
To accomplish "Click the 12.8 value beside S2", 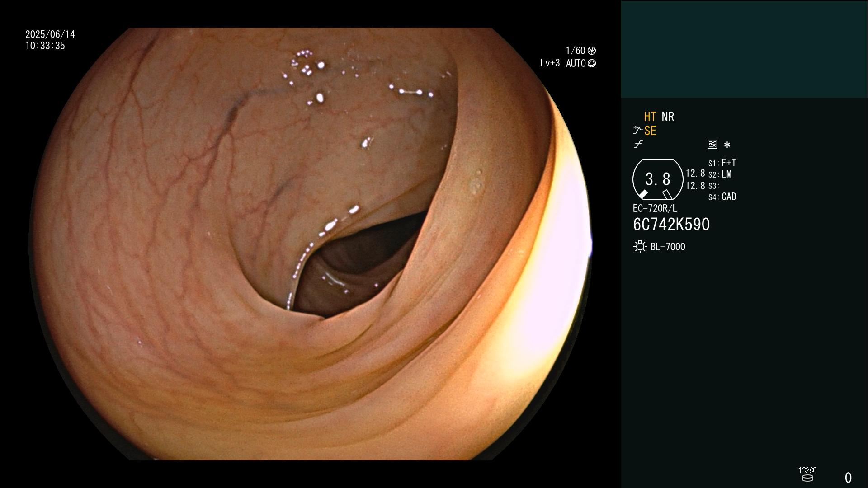I will click(695, 174).
